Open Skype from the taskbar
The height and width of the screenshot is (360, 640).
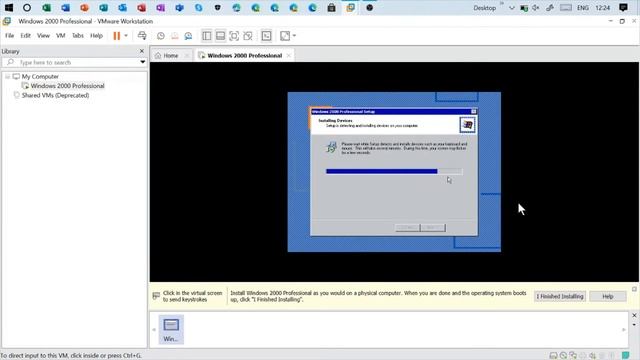(x=198, y=7)
